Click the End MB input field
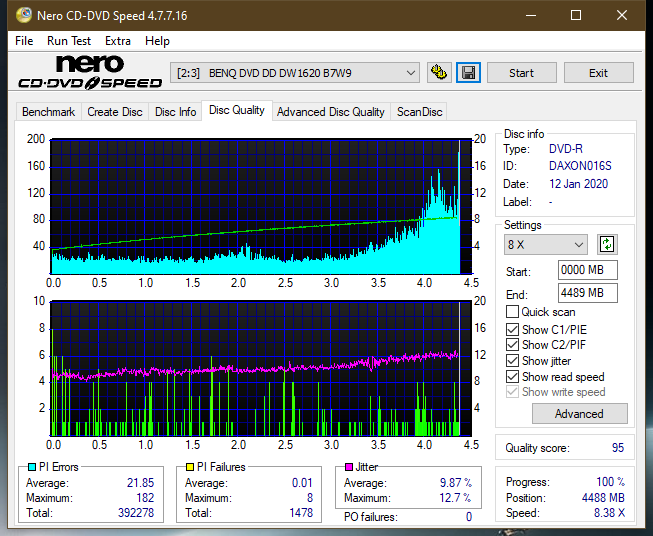This screenshot has height=536, width=653. click(587, 293)
